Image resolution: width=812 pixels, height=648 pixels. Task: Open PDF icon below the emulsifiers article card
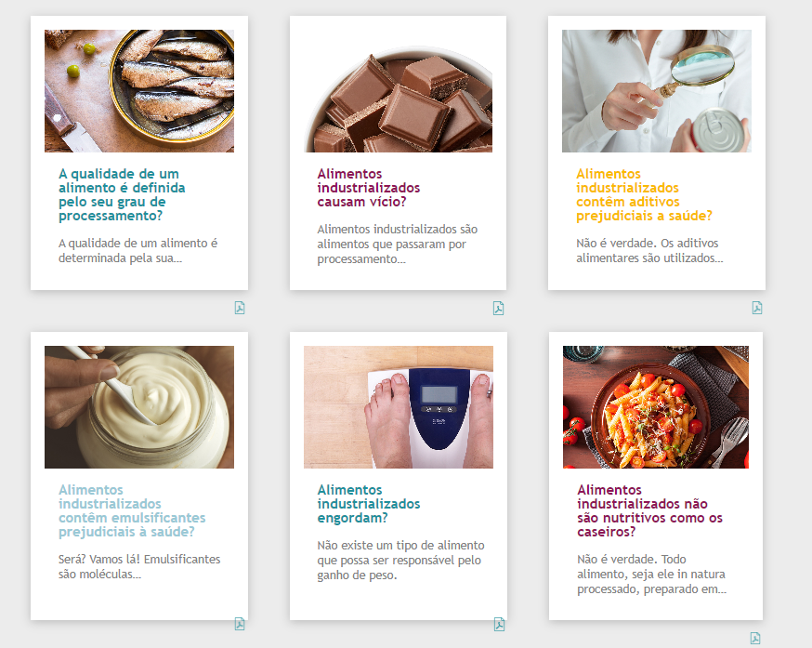click(240, 624)
